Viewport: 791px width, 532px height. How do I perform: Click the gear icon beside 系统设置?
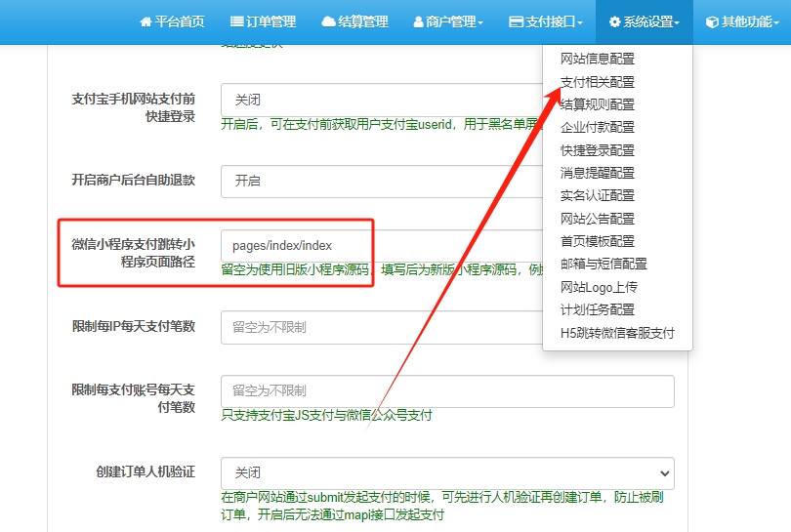614,21
